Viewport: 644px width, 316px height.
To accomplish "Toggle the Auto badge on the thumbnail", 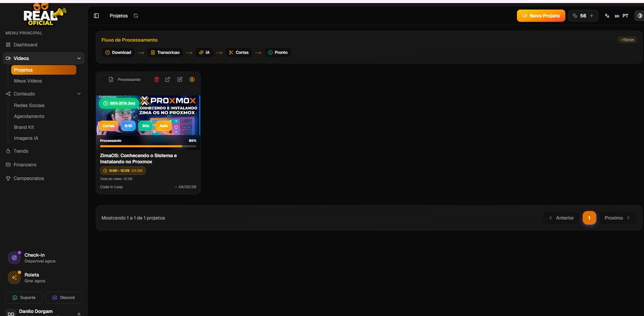I will [x=163, y=125].
